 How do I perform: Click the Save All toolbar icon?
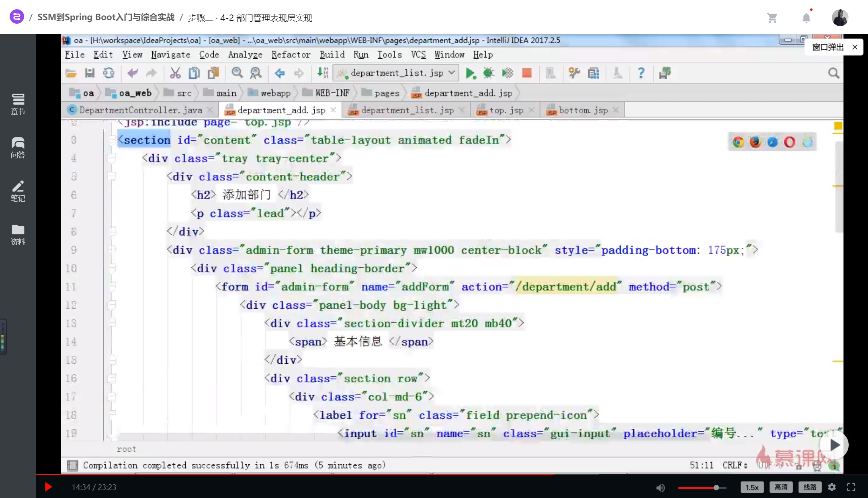tap(90, 73)
